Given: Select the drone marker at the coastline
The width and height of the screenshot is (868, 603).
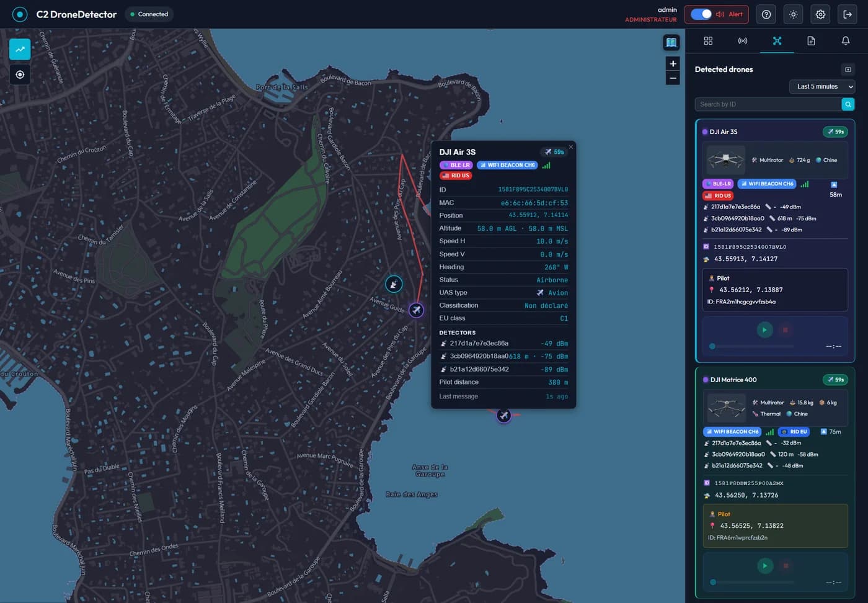Looking at the screenshot, I should [x=504, y=415].
